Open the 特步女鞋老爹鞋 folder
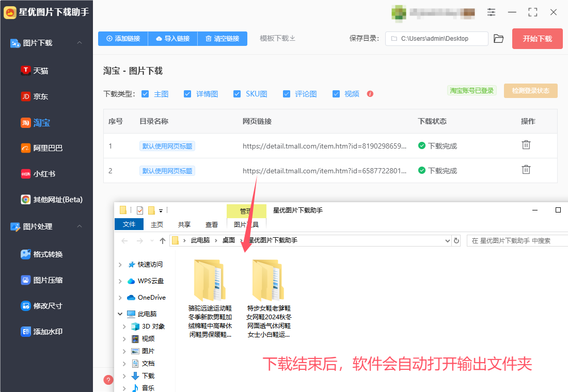568x392 pixels. (x=269, y=298)
